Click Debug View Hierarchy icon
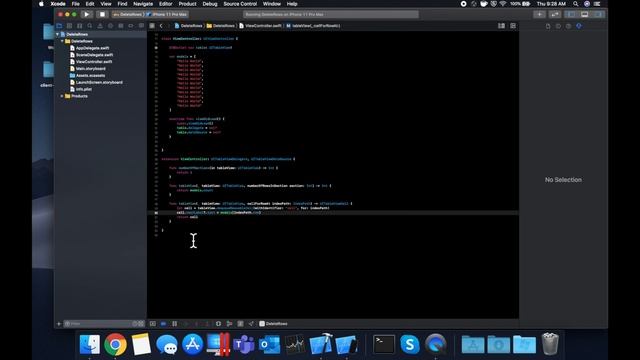 coord(218,324)
